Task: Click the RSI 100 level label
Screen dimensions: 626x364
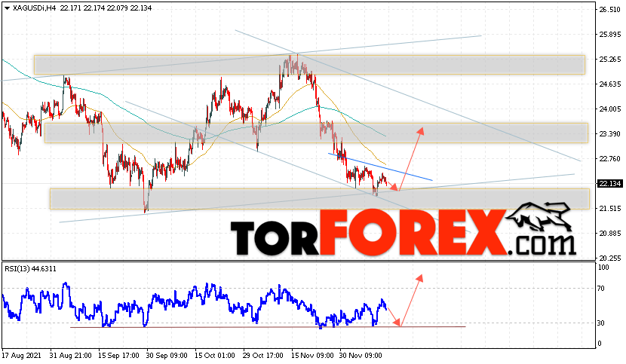Action: 603,268
